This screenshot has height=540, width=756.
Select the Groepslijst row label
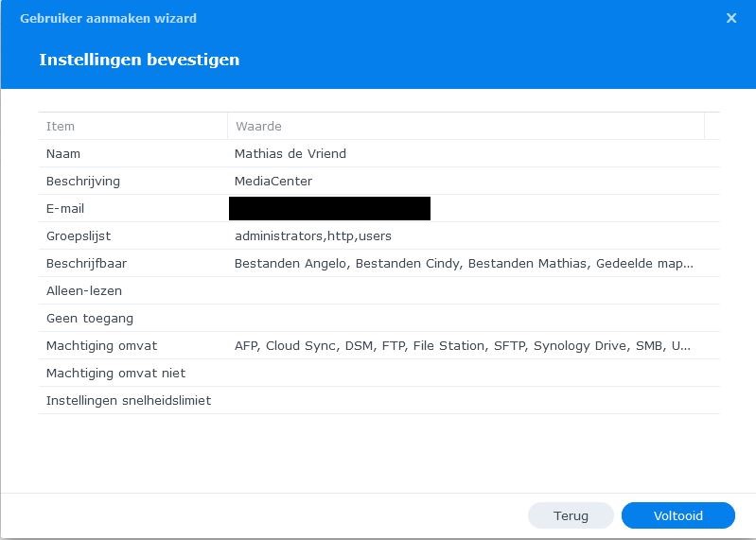[79, 235]
